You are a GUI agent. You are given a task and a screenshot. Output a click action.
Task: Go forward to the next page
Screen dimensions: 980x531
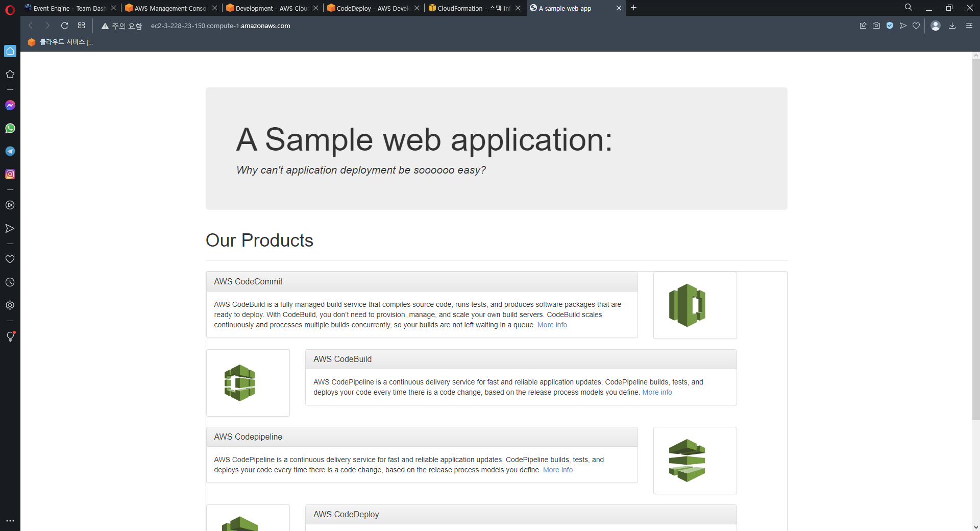coord(47,26)
